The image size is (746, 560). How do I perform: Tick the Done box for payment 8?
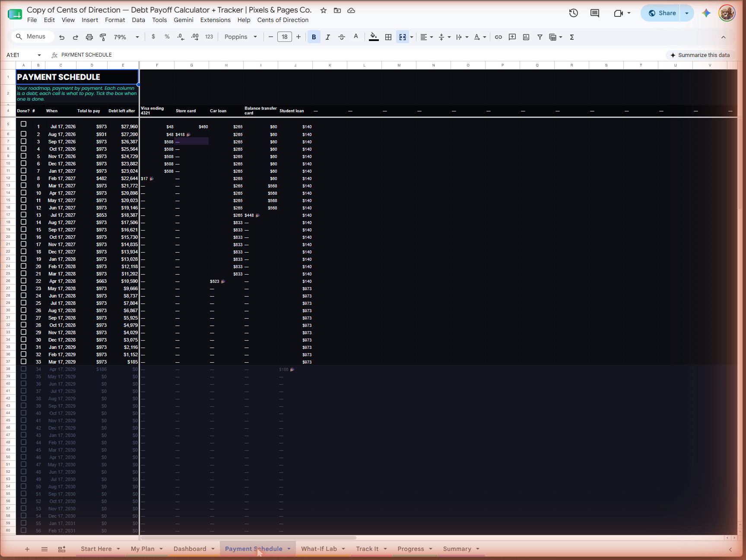point(24,178)
